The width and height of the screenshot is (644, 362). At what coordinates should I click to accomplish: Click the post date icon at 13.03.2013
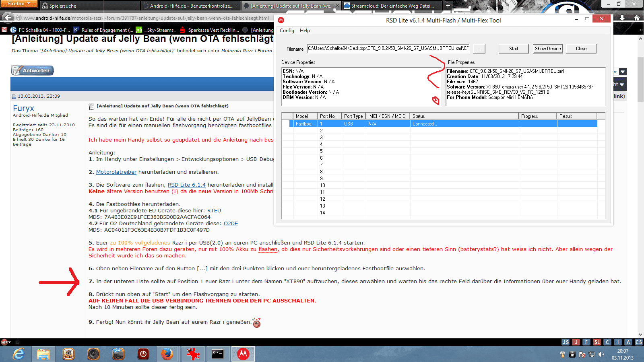[x=14, y=97]
